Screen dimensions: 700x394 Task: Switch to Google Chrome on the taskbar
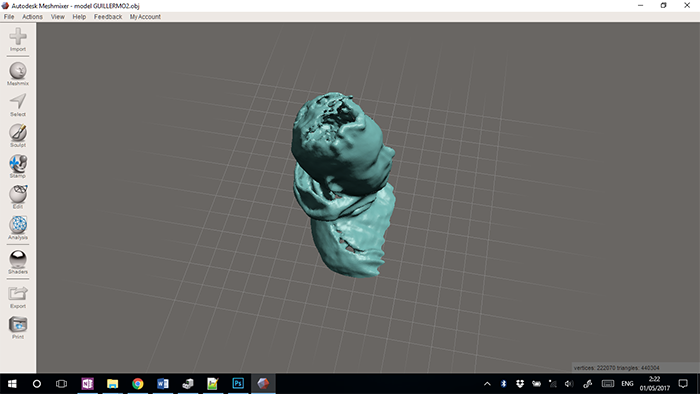click(x=138, y=383)
